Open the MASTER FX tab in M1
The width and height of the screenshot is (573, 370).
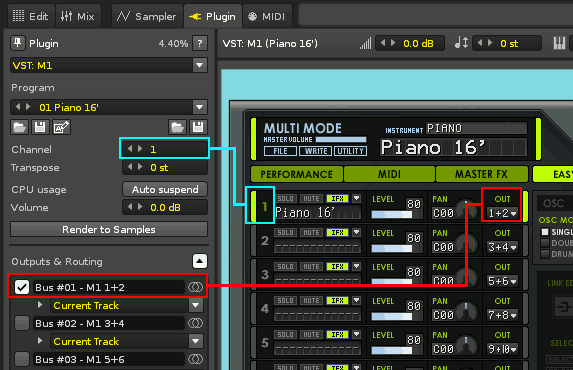click(x=481, y=174)
